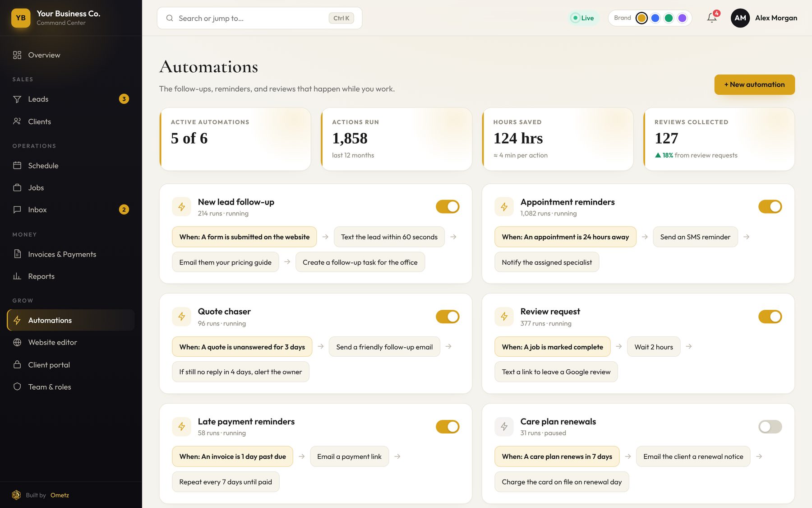Go to Leads in the sidebar
The height and width of the screenshot is (508, 812).
[71, 99]
